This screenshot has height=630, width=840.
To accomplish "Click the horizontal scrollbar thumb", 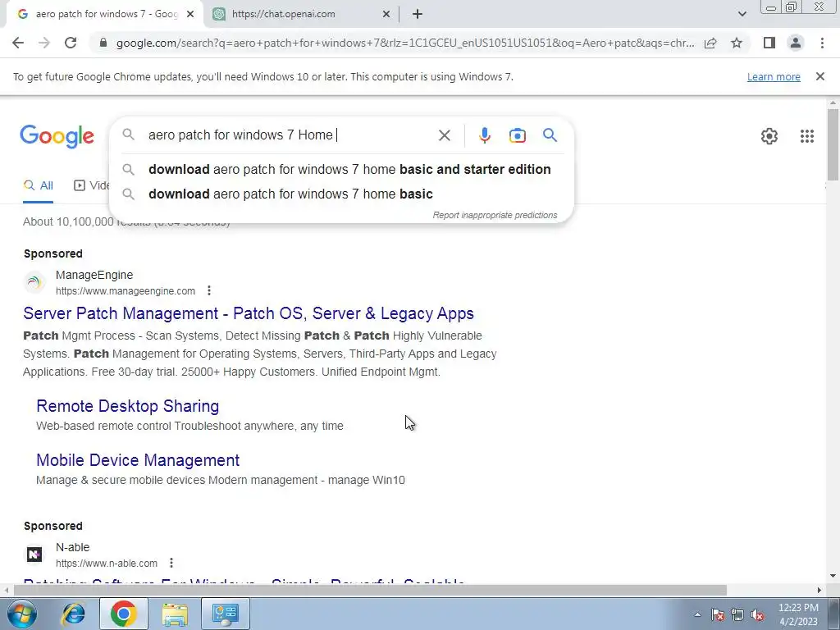I will 370,591.
